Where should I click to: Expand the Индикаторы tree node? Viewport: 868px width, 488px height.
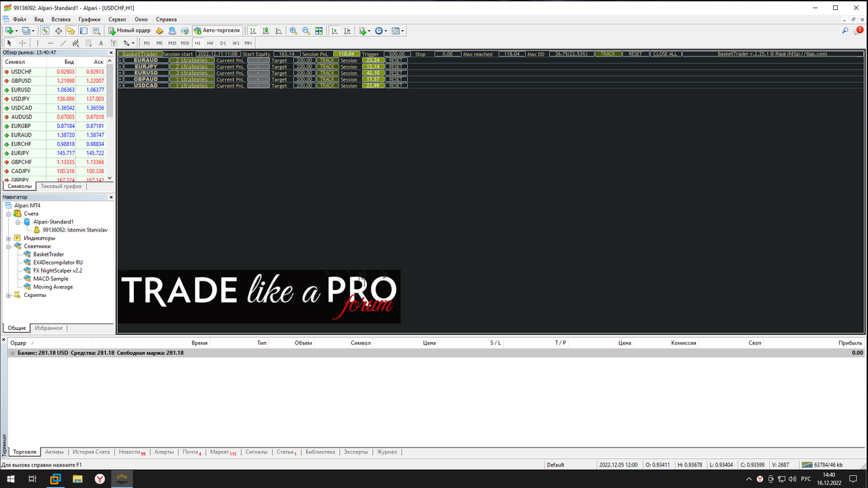pyautogui.click(x=9, y=238)
